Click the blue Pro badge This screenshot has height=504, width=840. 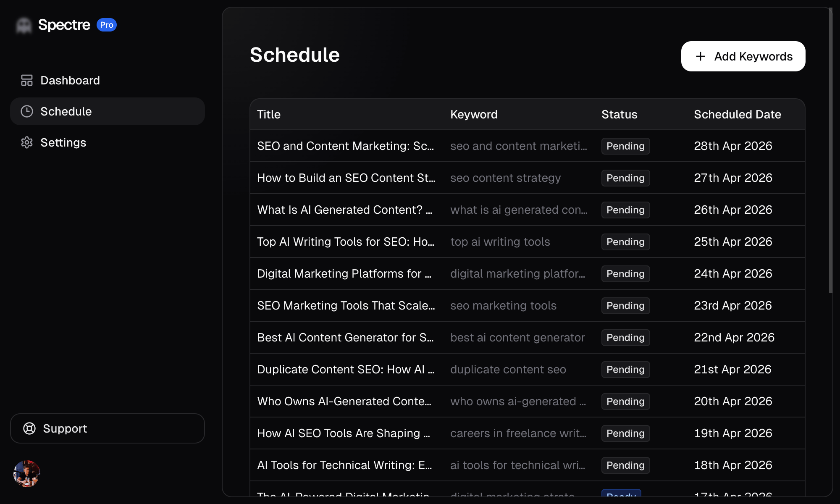tap(107, 25)
